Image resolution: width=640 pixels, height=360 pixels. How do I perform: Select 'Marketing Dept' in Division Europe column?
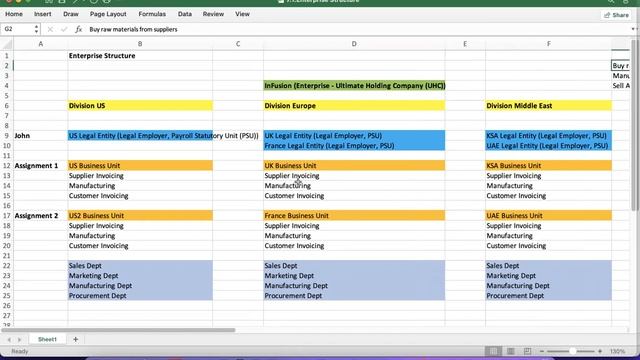point(354,276)
